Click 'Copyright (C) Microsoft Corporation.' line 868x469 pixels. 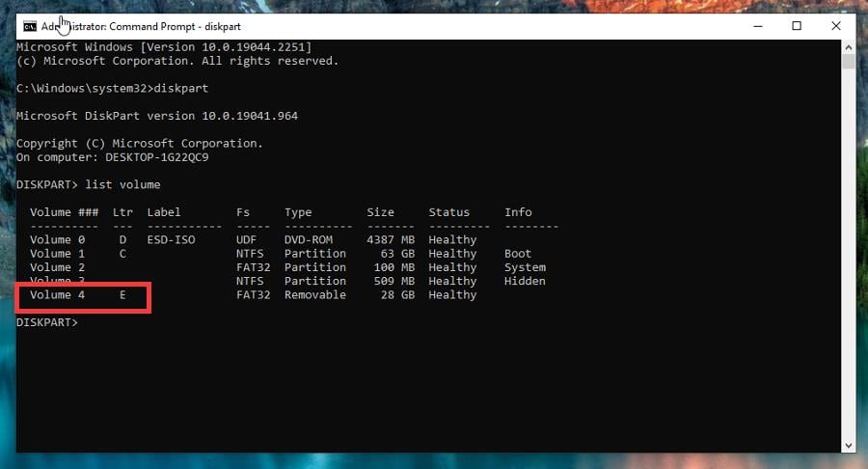pyautogui.click(x=140, y=144)
